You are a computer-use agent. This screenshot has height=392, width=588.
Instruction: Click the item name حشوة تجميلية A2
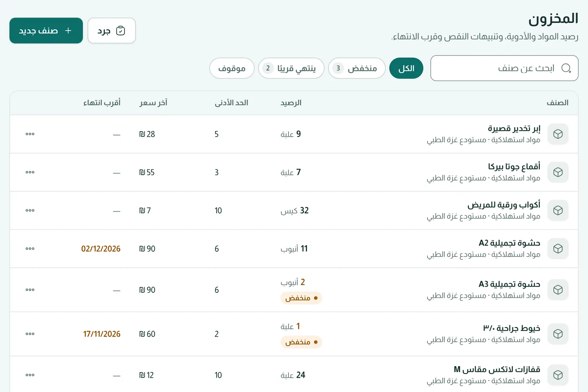pos(509,243)
